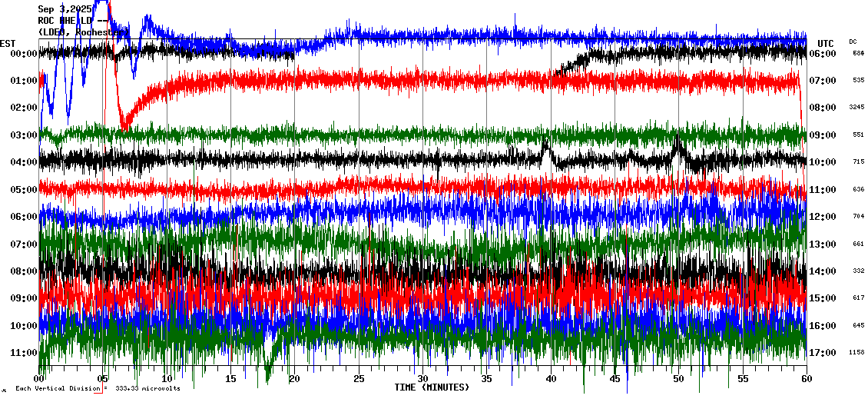Viewport: 868px width, 399px height.
Task: Select the 45 minute mark on the time axis
Action: coord(615,379)
